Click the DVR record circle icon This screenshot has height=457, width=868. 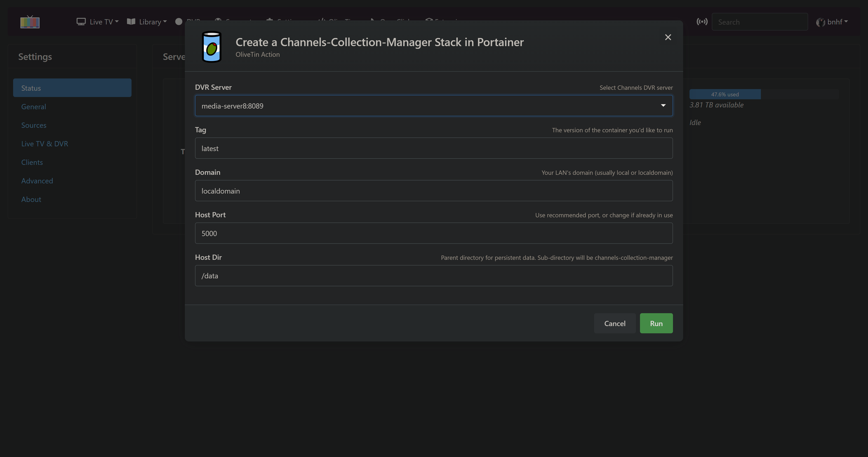(x=179, y=21)
